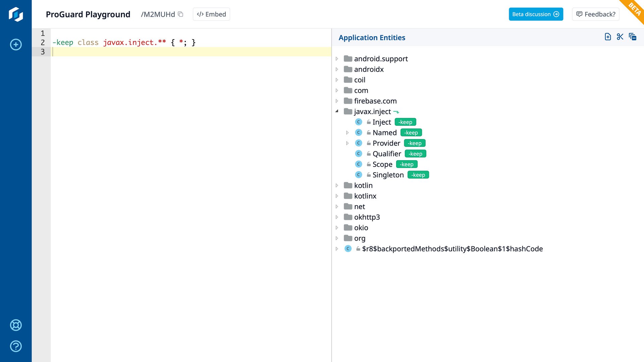644x362 pixels.
Task: Click the class icon beside Provider
Action: coord(359,143)
